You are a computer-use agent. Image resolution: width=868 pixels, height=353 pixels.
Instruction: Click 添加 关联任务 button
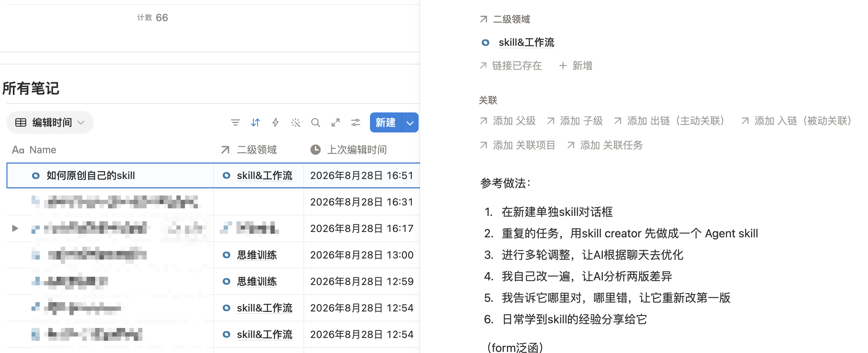(x=605, y=145)
